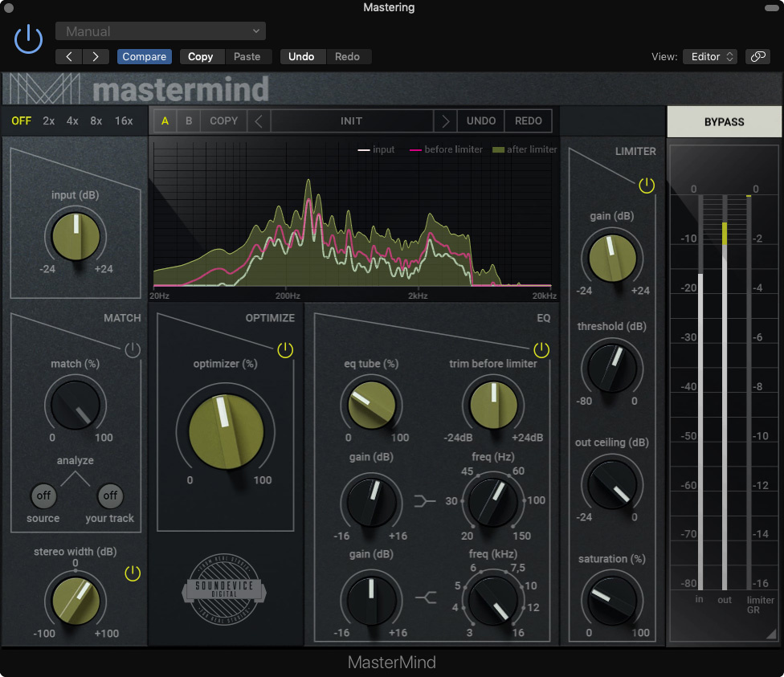
Task: Toggle the EQ section power icon
Action: click(x=541, y=350)
